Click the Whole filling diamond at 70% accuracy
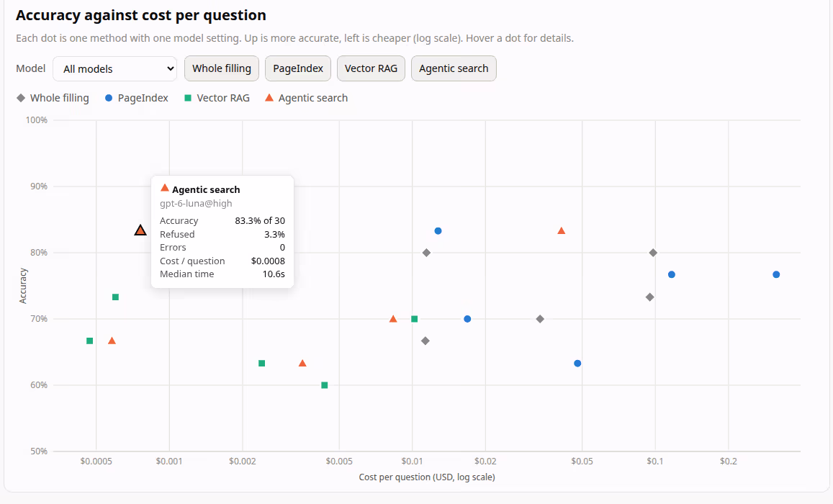Viewport: 833px width, 504px height. coord(540,319)
